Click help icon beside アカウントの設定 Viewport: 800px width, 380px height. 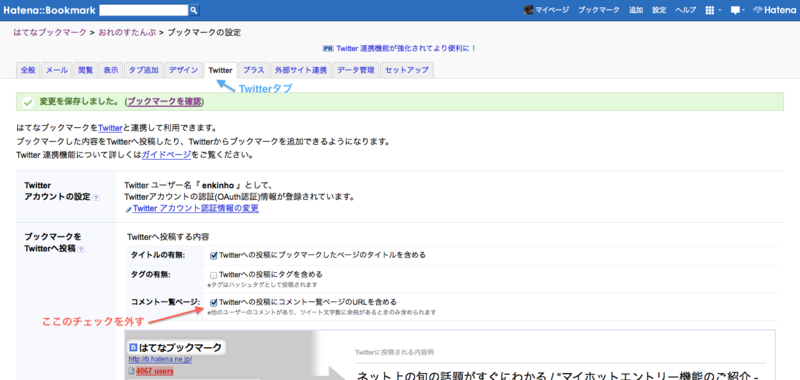[96, 198]
